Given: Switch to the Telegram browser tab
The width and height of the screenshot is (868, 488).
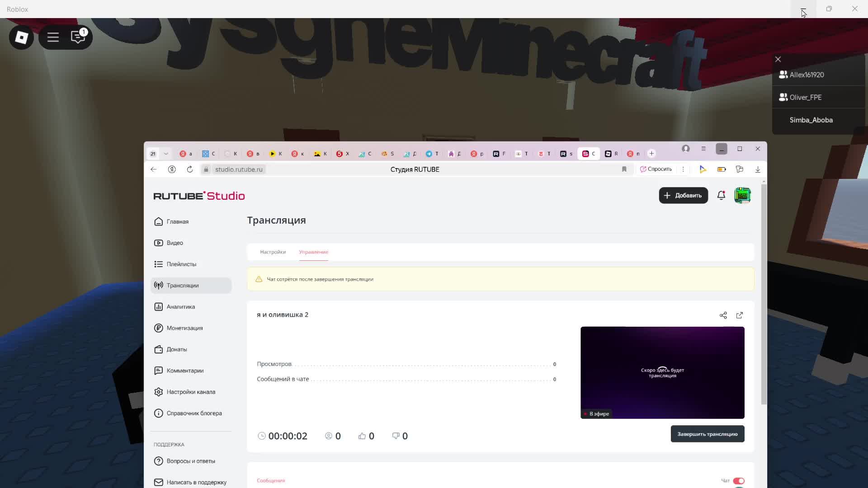Looking at the screenshot, I should (x=432, y=154).
